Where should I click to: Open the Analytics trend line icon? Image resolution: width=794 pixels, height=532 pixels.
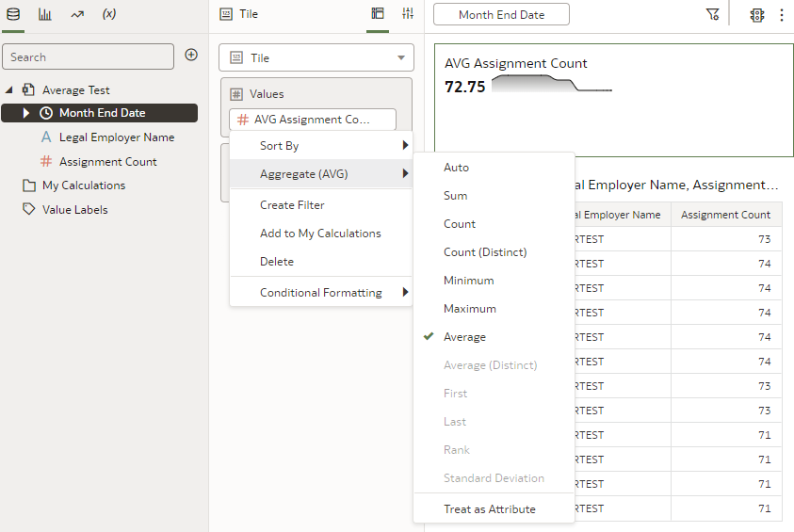[x=77, y=15]
